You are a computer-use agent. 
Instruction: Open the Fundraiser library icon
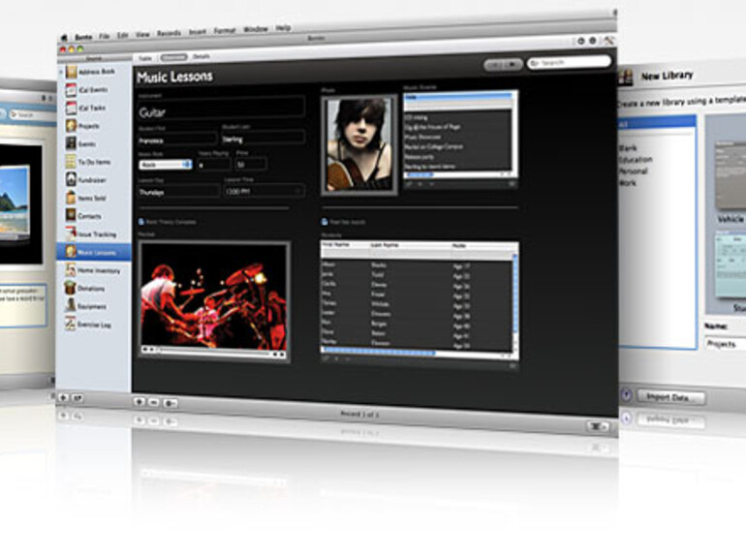click(x=71, y=180)
